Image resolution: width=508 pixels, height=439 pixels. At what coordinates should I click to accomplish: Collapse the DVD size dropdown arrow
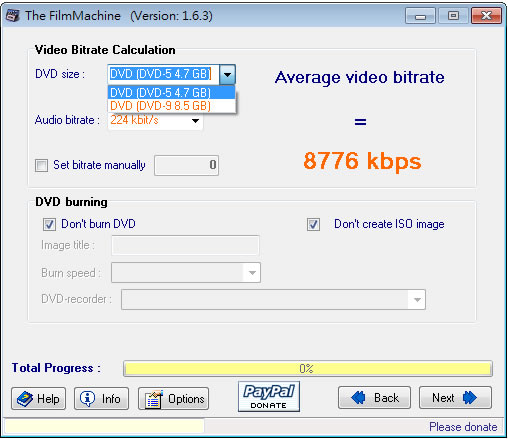point(228,74)
